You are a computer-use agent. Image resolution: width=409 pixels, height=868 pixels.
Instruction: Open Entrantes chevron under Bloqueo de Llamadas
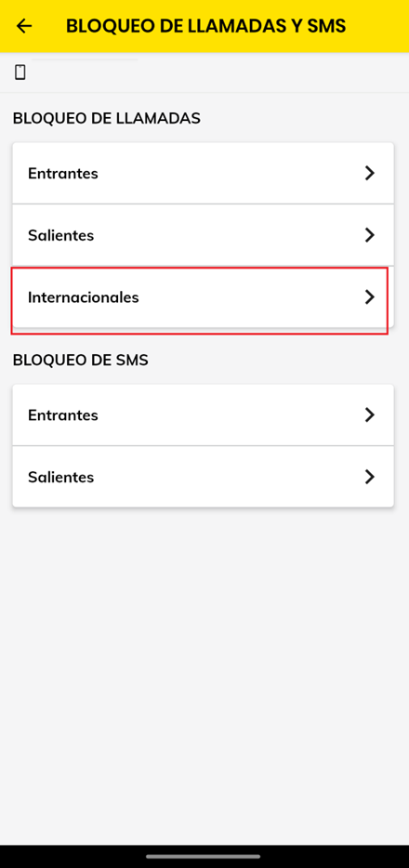click(x=370, y=173)
